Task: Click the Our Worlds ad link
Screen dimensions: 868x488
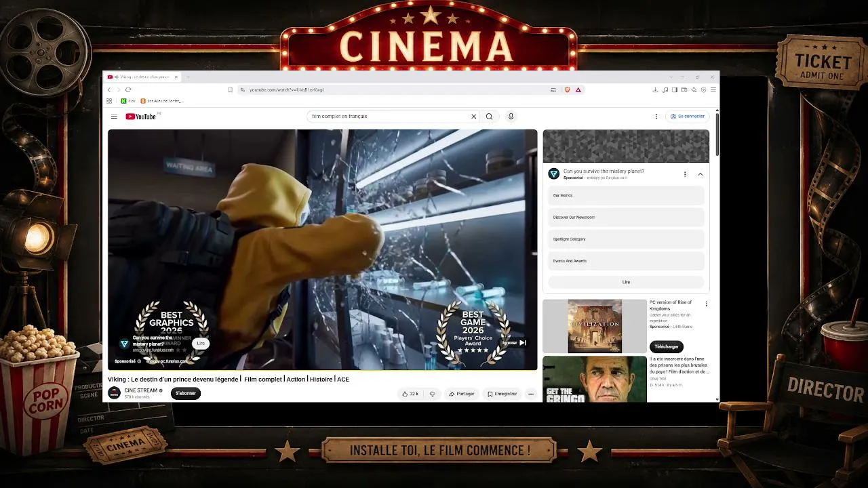Action: [x=626, y=195]
